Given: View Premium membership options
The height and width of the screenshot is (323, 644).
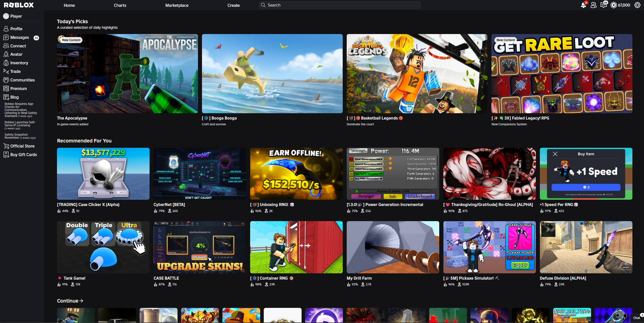Looking at the screenshot, I should [x=19, y=89].
